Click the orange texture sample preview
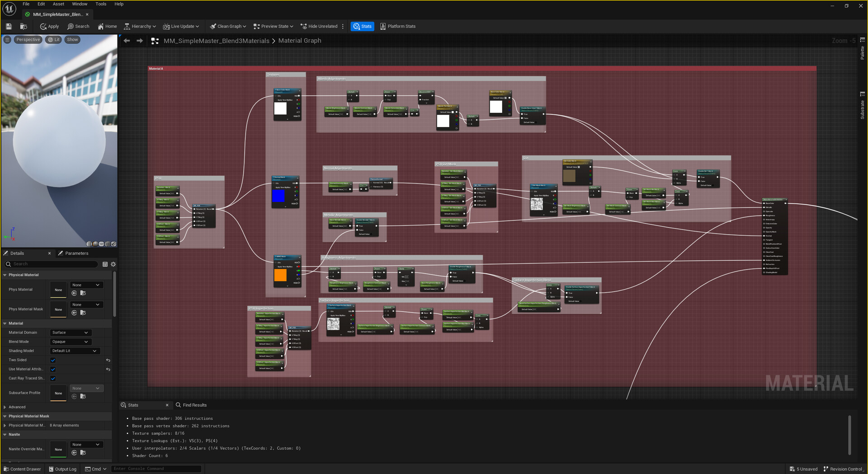The image size is (868, 474). [x=280, y=275]
